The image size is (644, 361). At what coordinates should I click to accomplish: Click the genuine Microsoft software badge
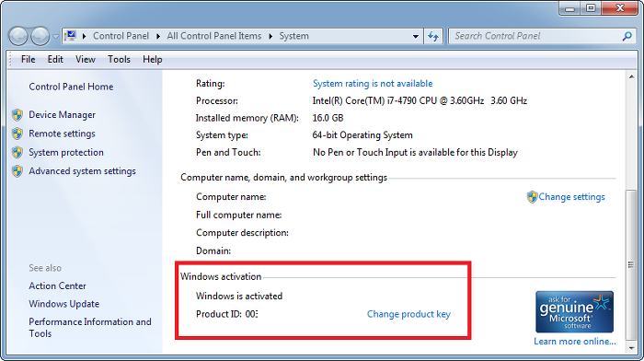click(574, 311)
